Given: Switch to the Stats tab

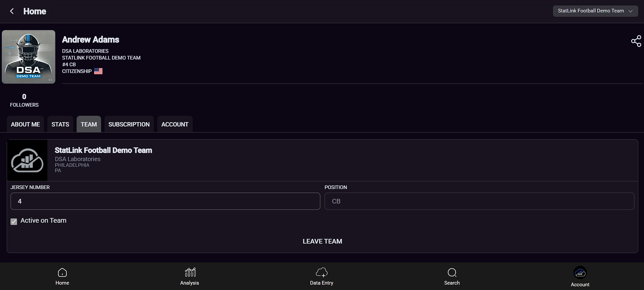Looking at the screenshot, I should 60,124.
